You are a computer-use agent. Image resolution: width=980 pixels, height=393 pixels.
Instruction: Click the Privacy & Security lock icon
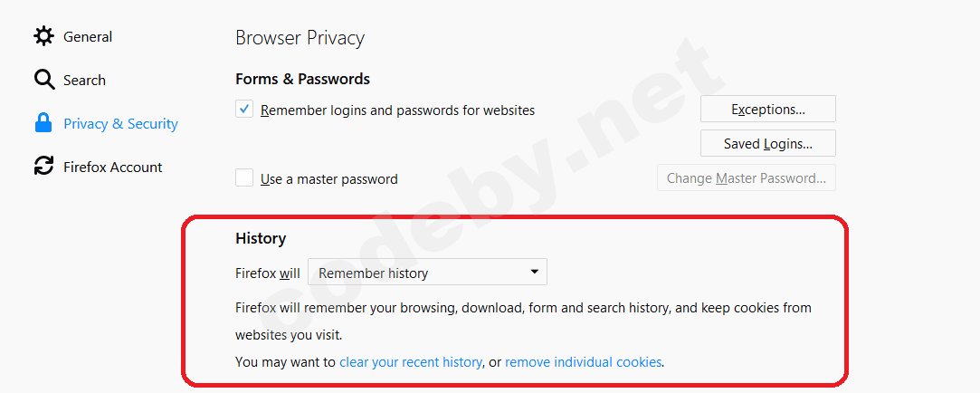coord(43,123)
